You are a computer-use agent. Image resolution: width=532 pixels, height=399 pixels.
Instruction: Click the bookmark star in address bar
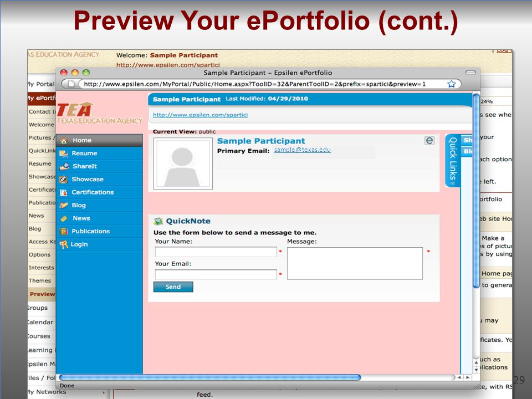(451, 84)
